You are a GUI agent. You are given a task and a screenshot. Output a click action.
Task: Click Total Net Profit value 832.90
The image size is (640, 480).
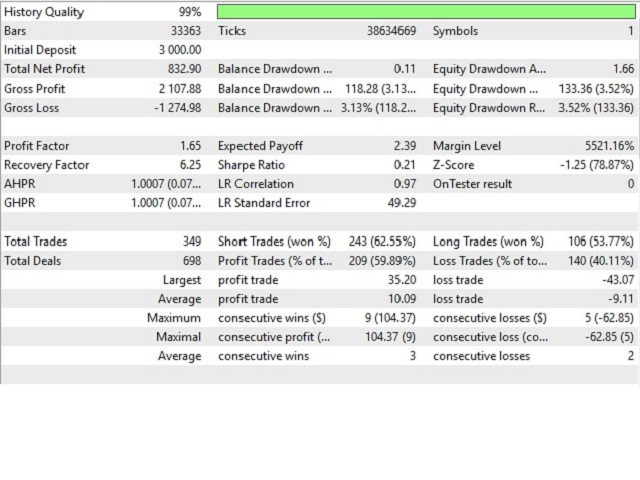[x=184, y=69]
